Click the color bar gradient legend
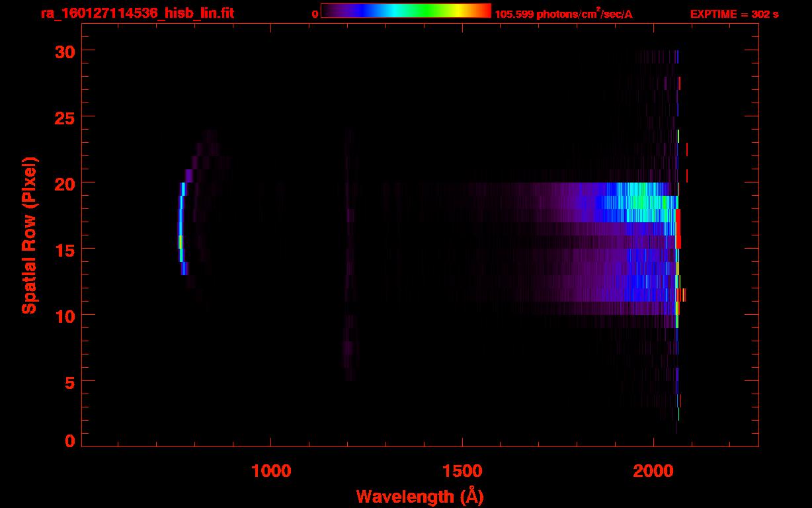This screenshot has width=812, height=508. (x=406, y=11)
